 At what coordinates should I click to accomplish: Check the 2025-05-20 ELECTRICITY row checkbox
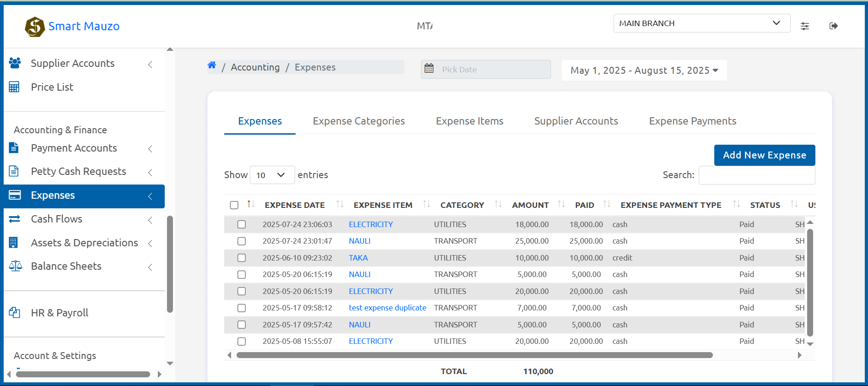pos(242,291)
